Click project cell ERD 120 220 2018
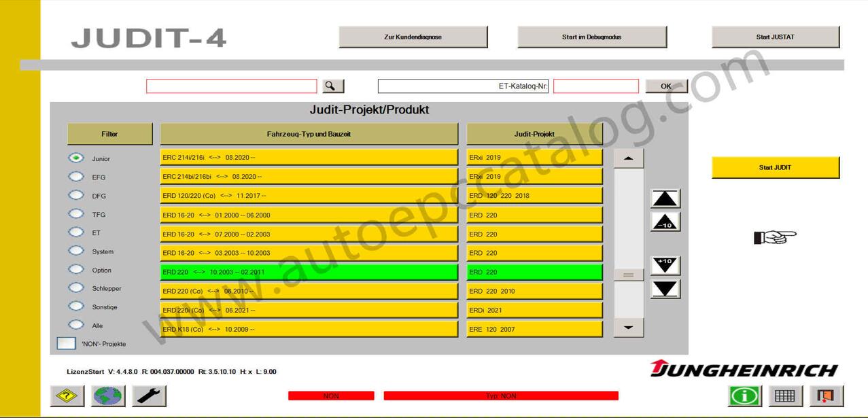Screen dimensions: 868x418 pos(535,196)
